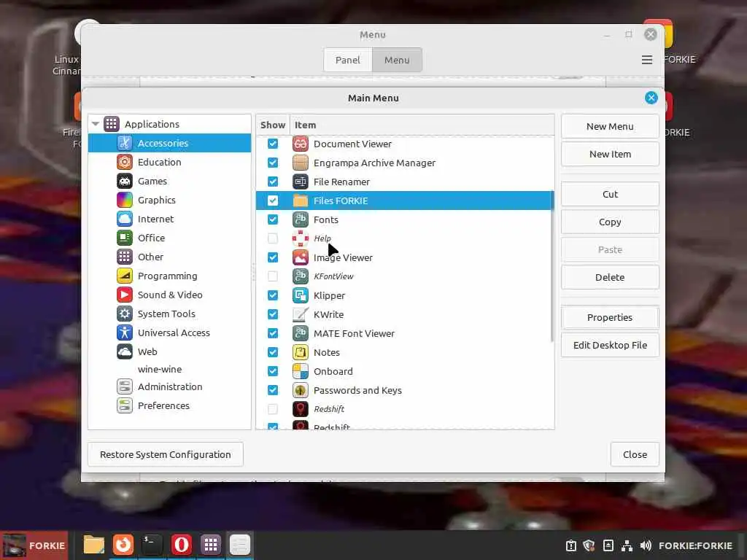Uncheck Show for Klipper
747x560 pixels.
[x=273, y=295]
